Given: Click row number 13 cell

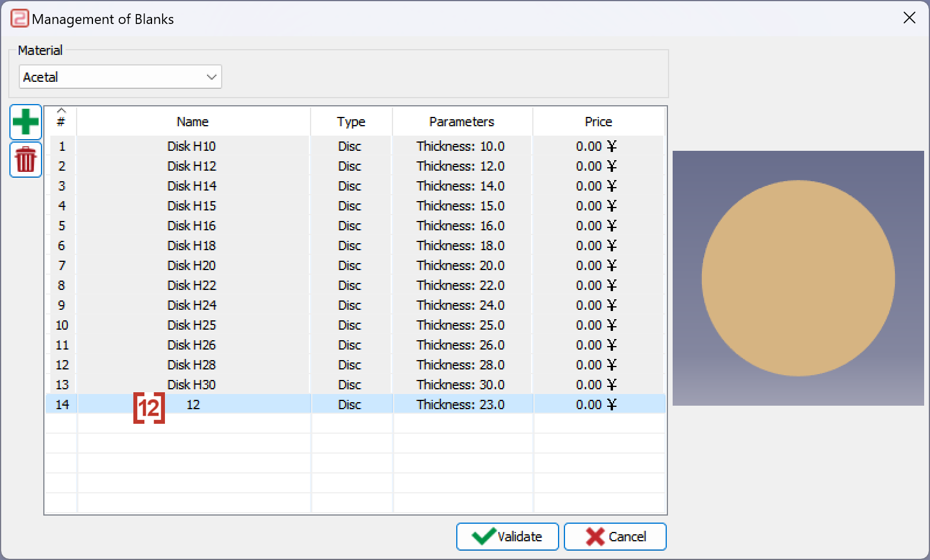Looking at the screenshot, I should point(61,385).
